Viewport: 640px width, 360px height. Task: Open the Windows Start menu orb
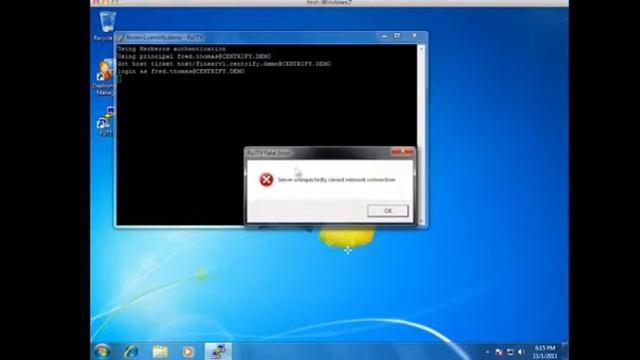(102, 351)
